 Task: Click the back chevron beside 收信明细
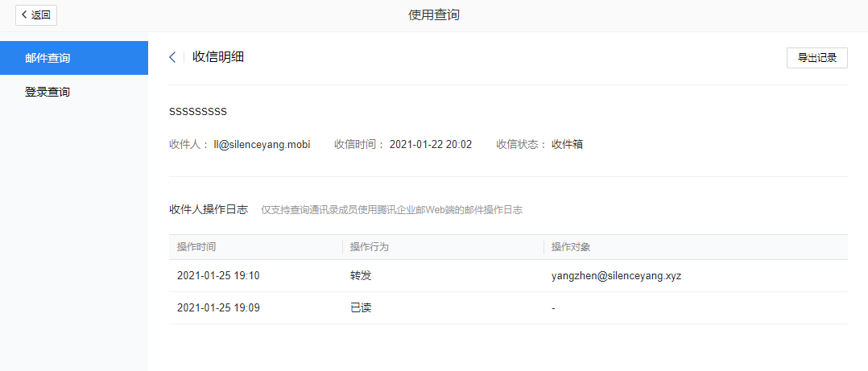pyautogui.click(x=172, y=57)
